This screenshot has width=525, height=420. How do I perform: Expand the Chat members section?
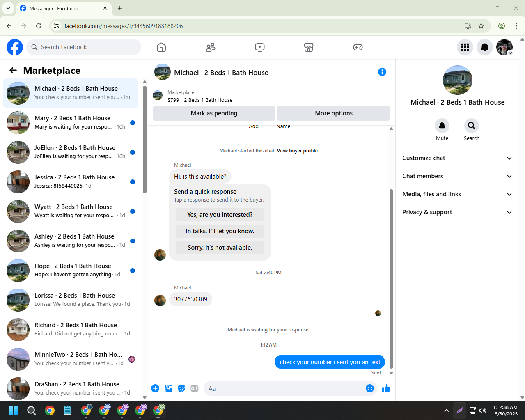(457, 176)
